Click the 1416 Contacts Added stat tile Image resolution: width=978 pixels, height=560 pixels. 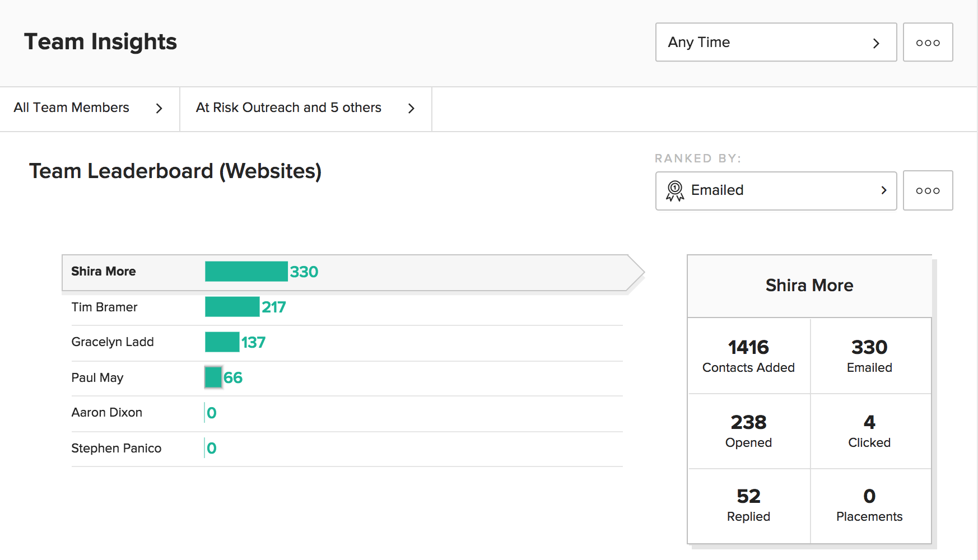coord(748,356)
